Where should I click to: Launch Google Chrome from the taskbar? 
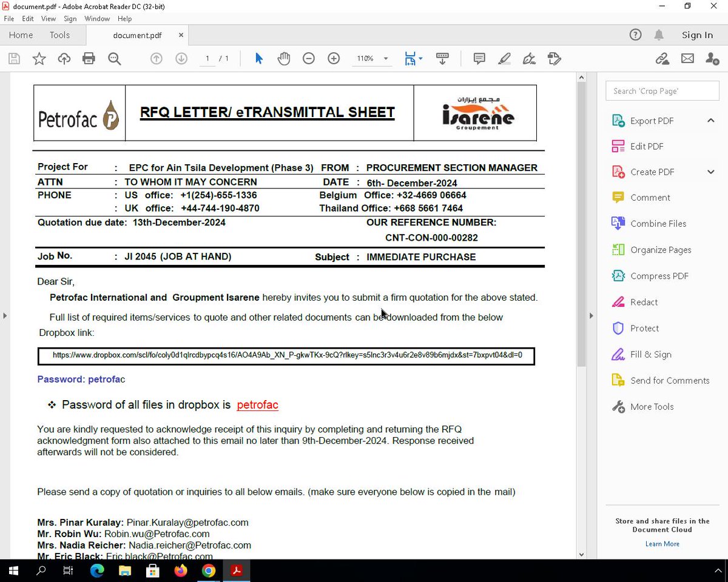(209, 570)
